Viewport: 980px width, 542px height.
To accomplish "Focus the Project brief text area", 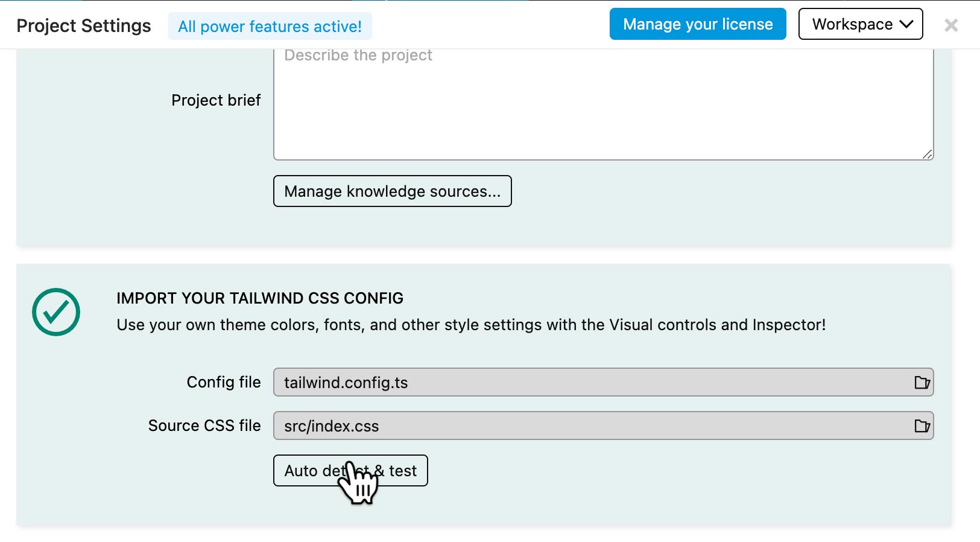I will [604, 104].
